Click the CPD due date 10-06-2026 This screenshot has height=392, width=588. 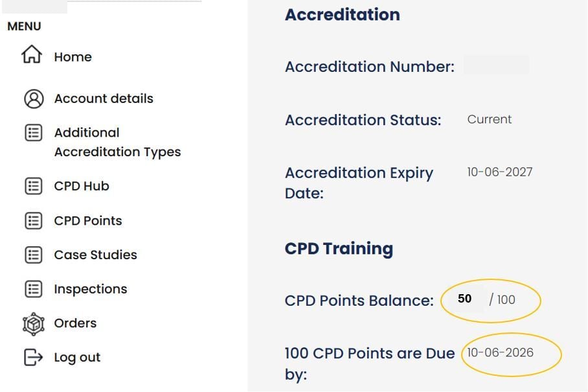[501, 352]
